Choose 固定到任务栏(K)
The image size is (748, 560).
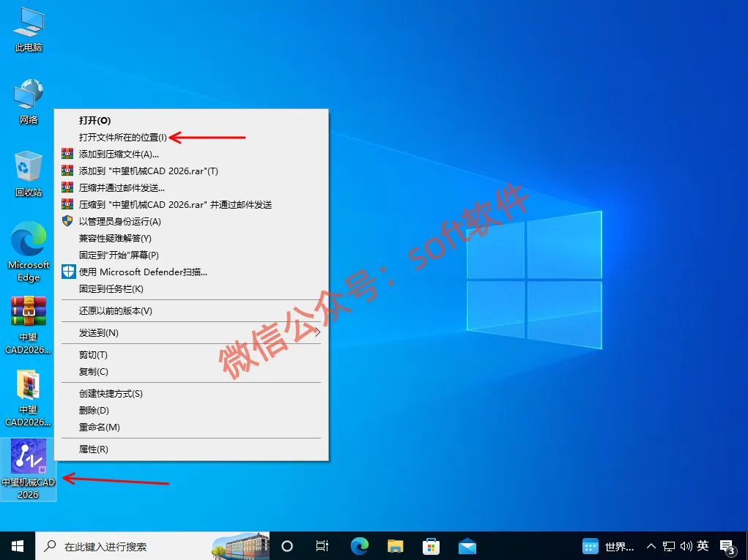(x=190, y=289)
